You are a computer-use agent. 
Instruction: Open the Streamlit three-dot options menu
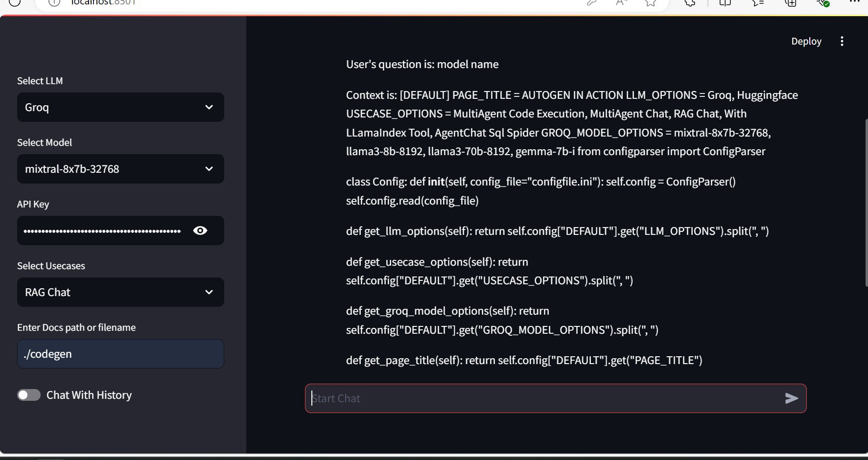tap(842, 41)
